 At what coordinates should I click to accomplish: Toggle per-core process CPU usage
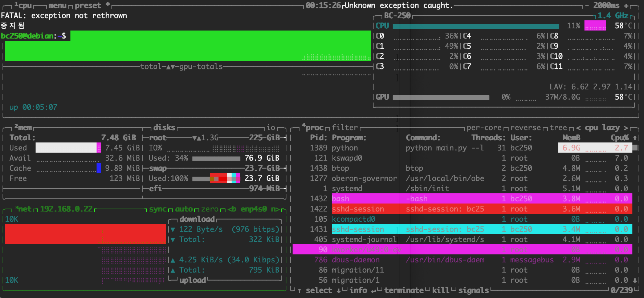click(484, 128)
